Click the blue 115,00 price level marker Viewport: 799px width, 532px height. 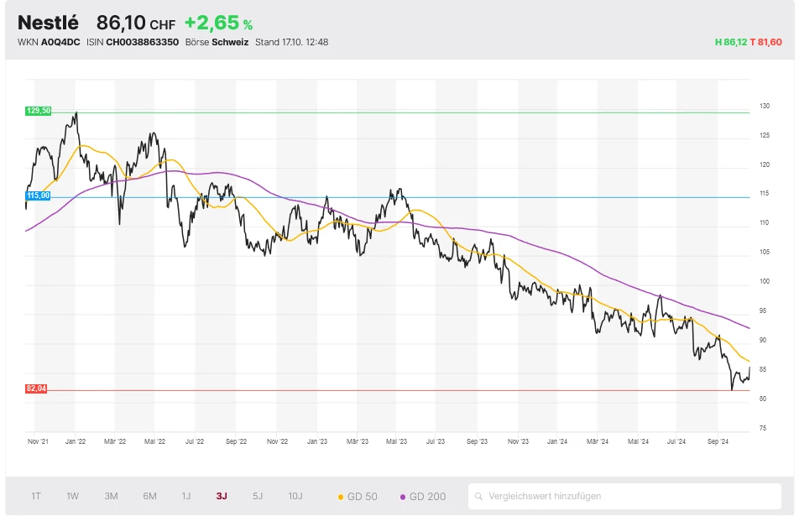[x=39, y=196]
